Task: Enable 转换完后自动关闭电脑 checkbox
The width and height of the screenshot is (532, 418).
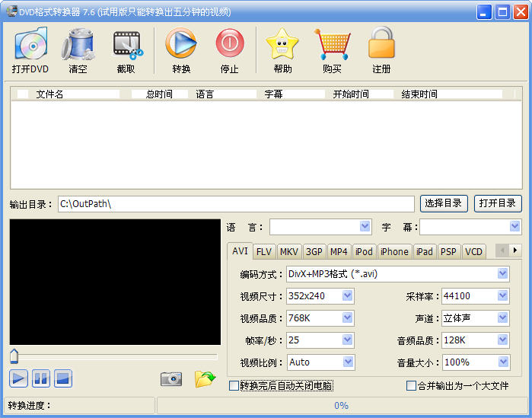Action: (234, 386)
